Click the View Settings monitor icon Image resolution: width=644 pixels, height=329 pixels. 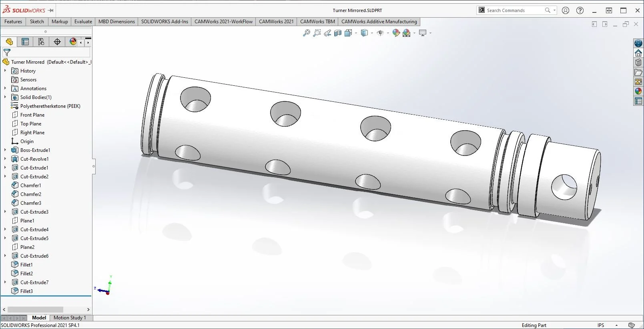click(x=423, y=33)
